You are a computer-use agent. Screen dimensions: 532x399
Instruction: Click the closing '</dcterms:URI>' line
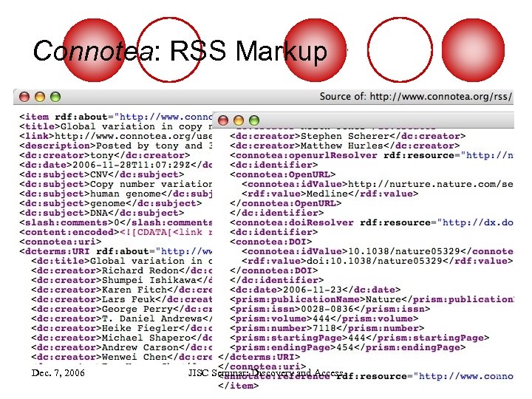coord(259,357)
